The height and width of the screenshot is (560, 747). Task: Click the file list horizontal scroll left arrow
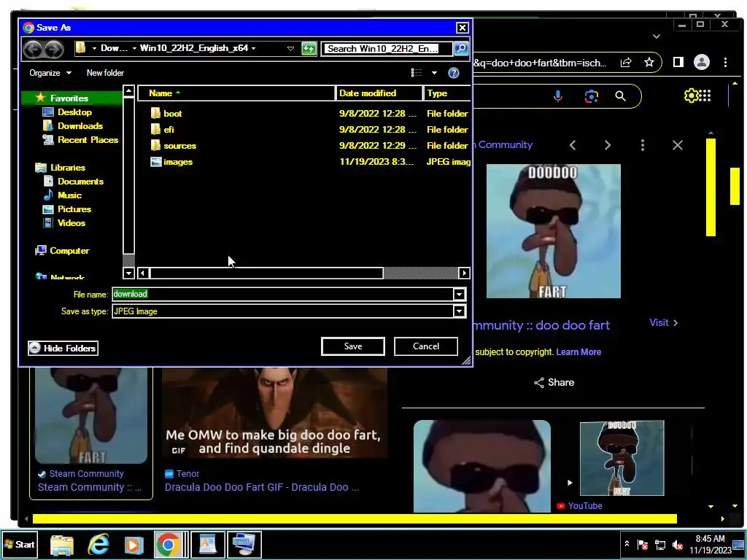click(142, 273)
